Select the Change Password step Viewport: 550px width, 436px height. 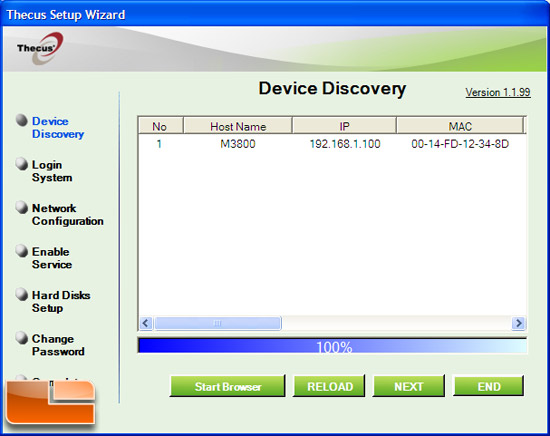(x=58, y=345)
